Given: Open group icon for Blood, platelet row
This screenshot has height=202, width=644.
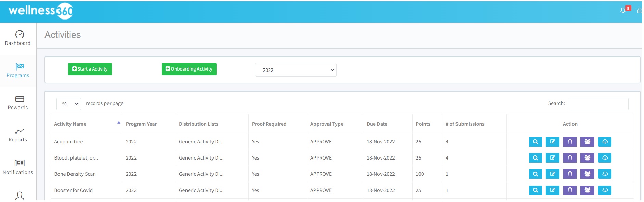Looking at the screenshot, I should (x=587, y=158).
